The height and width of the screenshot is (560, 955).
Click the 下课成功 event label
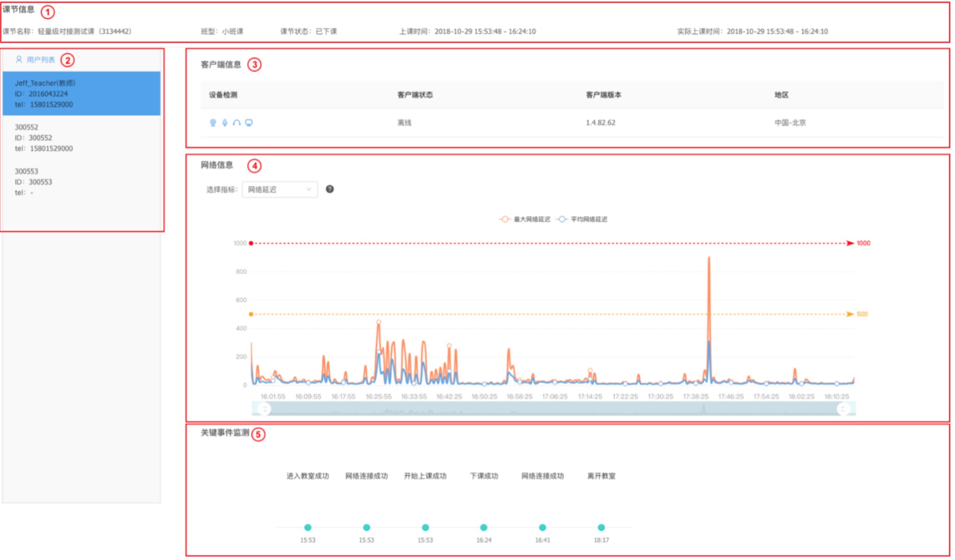484,476
